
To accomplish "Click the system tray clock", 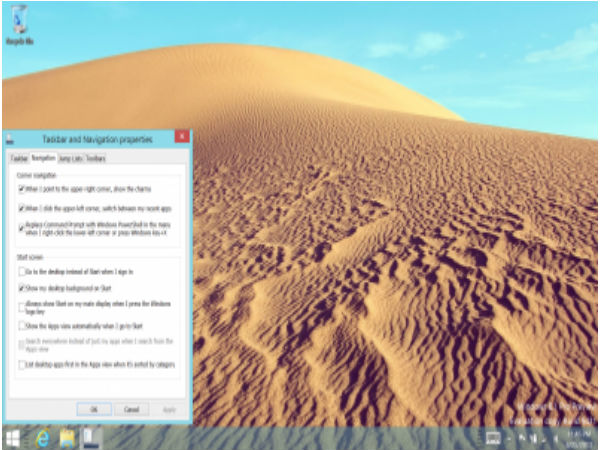I will click(x=578, y=439).
